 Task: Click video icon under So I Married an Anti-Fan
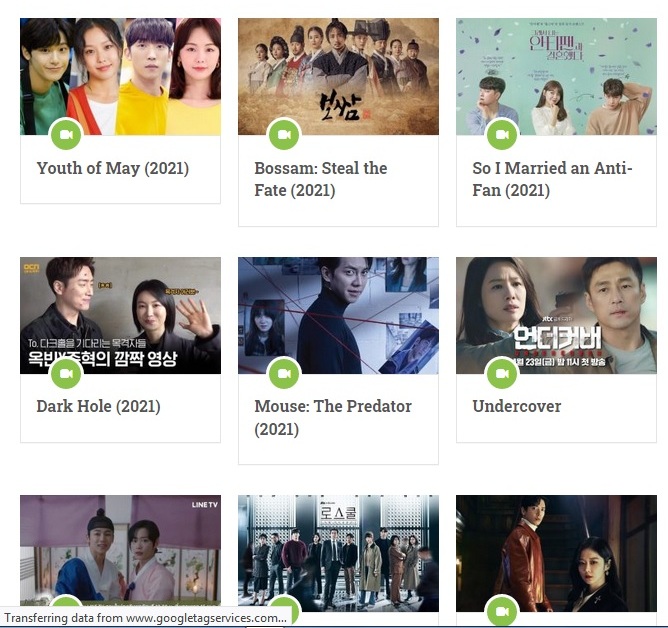pos(502,135)
